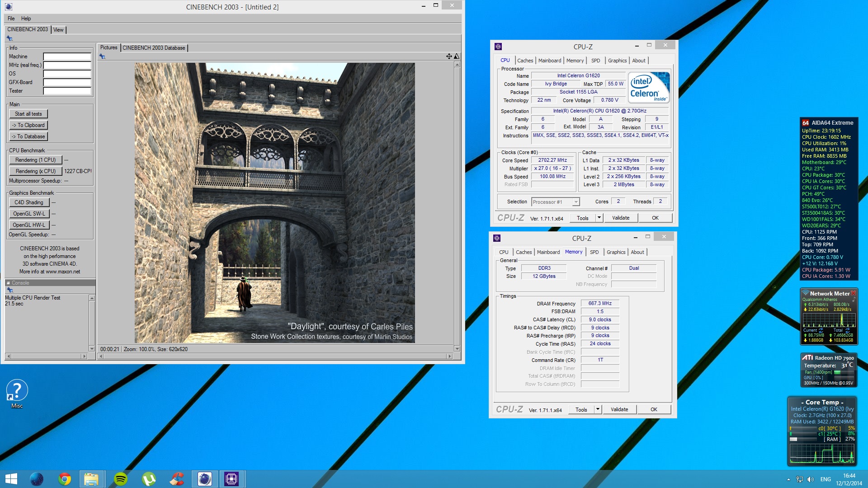Click the wifi icon in Network Meter

click(806, 293)
